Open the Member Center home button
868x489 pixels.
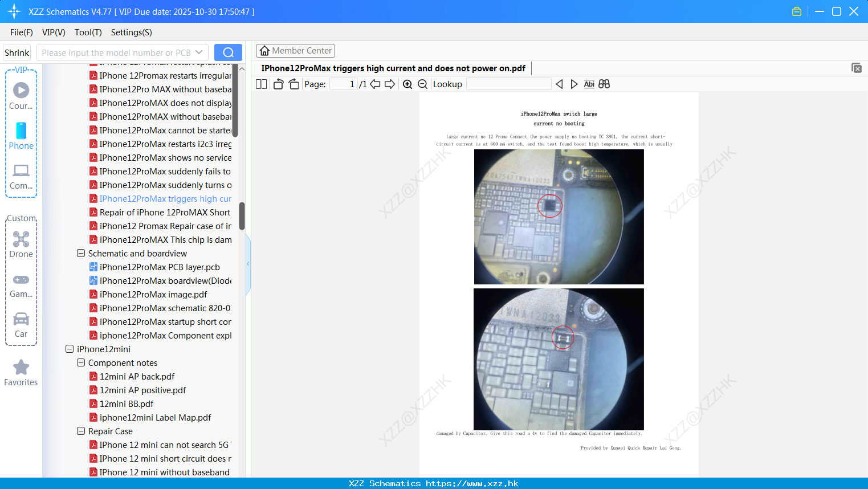tap(295, 51)
